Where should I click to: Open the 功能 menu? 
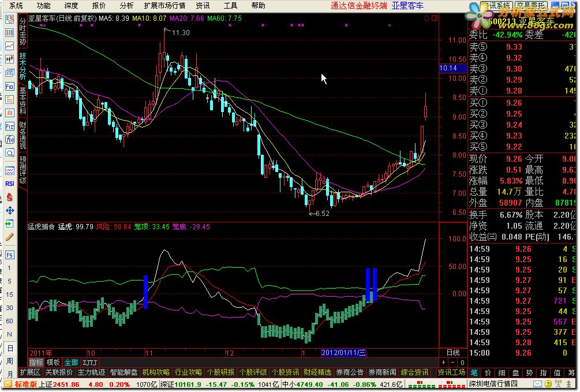point(43,6)
